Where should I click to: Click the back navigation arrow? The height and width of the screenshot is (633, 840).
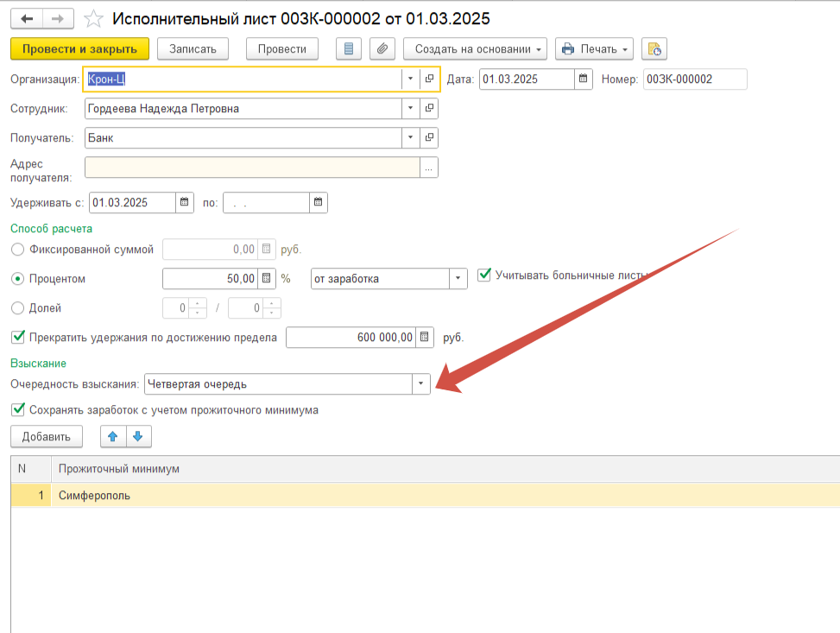(x=28, y=18)
